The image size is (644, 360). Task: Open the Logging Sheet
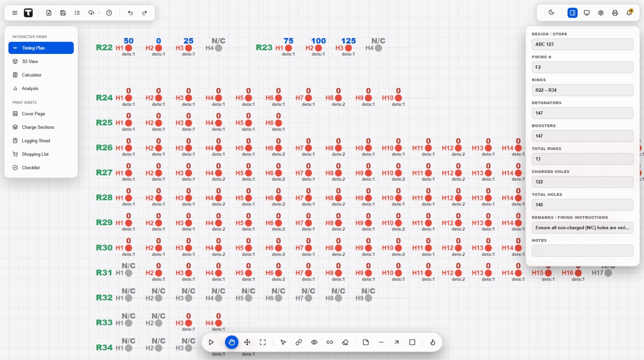click(41, 141)
